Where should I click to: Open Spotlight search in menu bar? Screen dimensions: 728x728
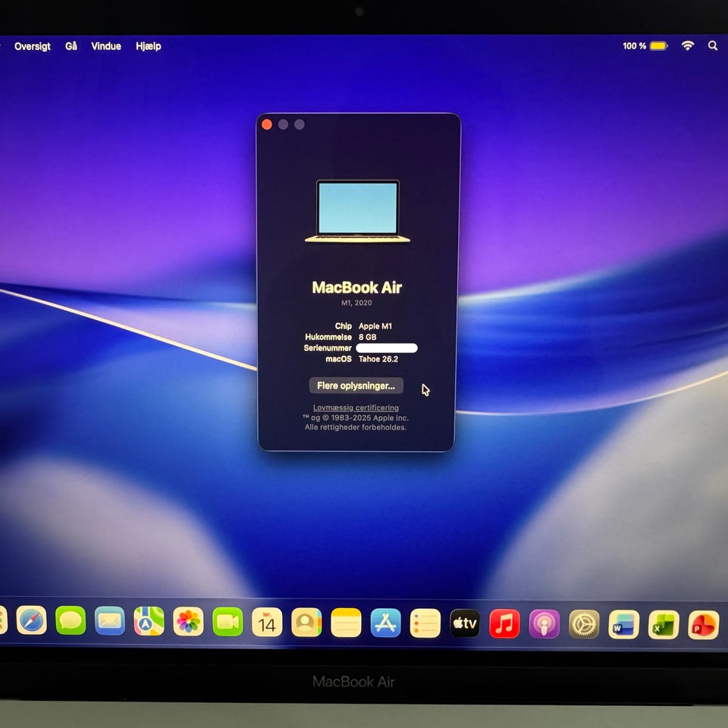(x=713, y=45)
